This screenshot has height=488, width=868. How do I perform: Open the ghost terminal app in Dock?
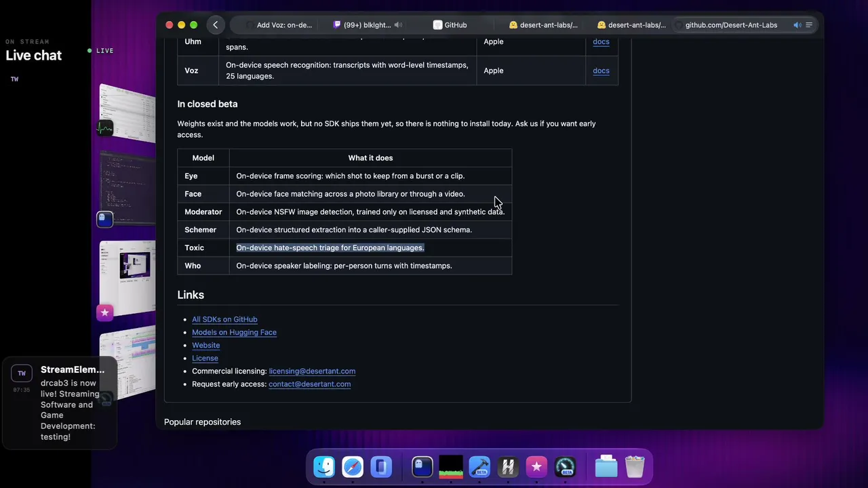[x=422, y=466]
